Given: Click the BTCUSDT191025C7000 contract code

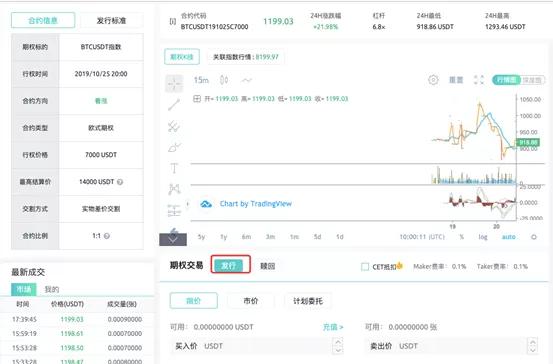Looking at the screenshot, I should (x=214, y=27).
